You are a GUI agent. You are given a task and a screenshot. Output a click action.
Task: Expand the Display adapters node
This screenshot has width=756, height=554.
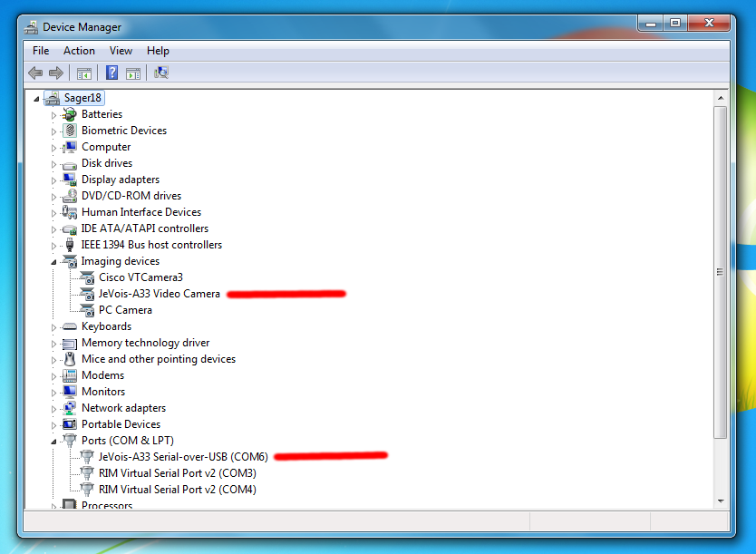pos(54,180)
